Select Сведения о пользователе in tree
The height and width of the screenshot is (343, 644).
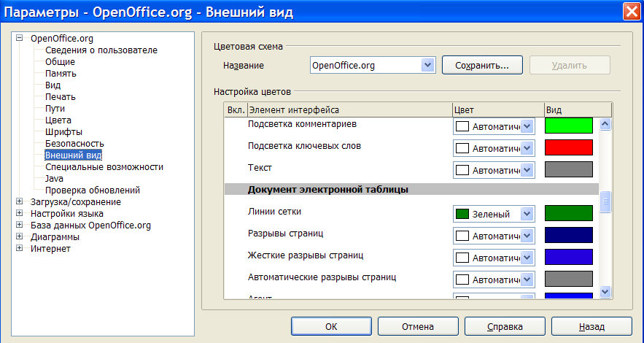click(x=101, y=50)
